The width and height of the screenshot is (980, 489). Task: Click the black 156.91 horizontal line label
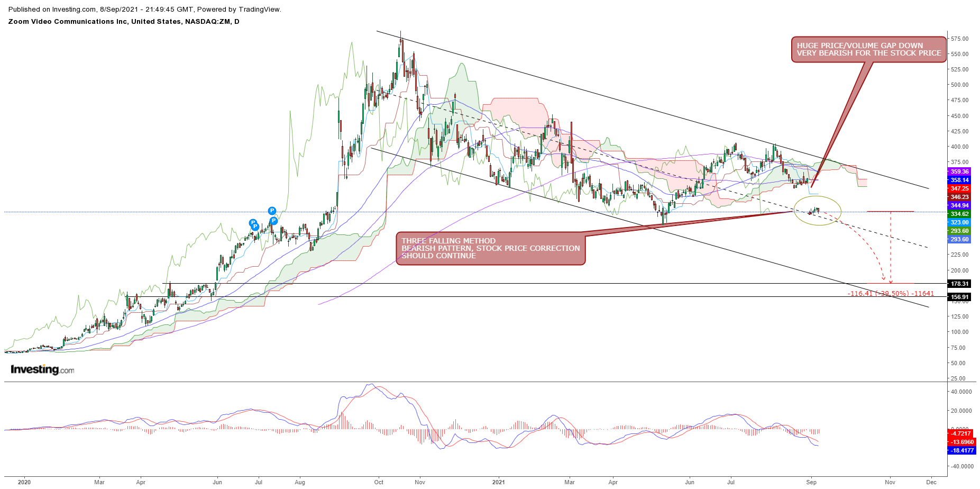point(959,297)
